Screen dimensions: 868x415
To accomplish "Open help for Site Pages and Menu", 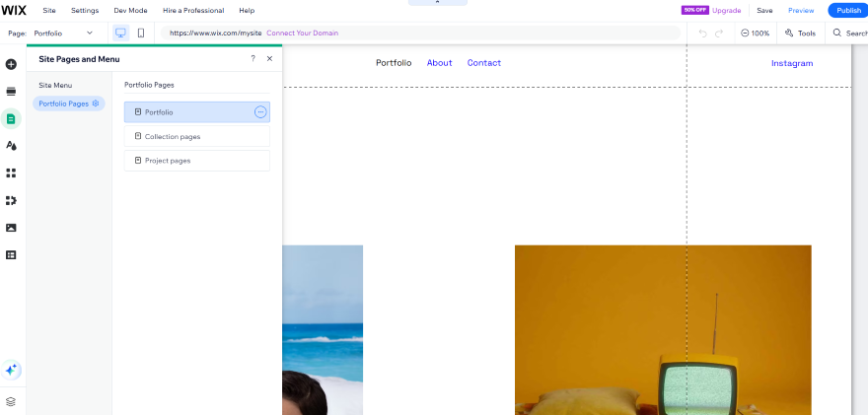I will tap(253, 59).
